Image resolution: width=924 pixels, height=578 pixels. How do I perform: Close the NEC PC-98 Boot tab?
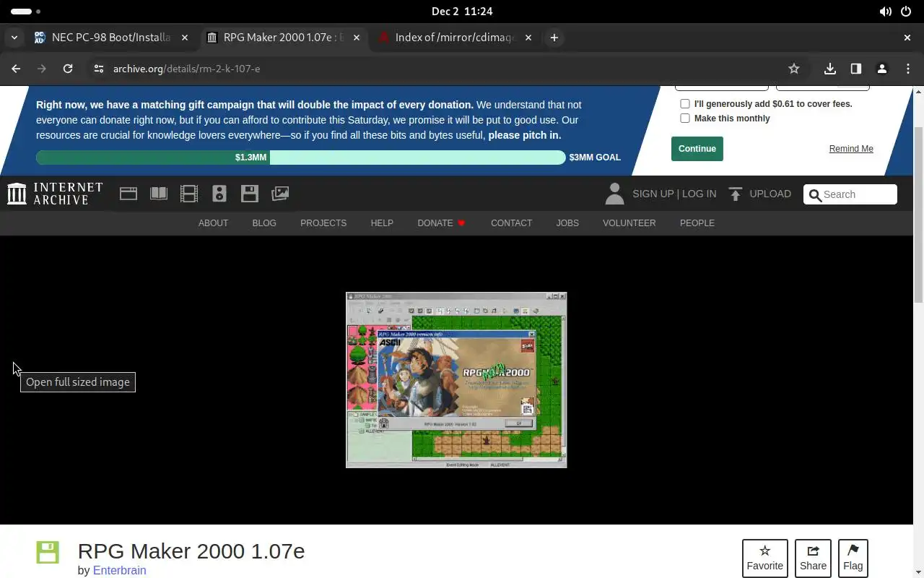click(185, 38)
